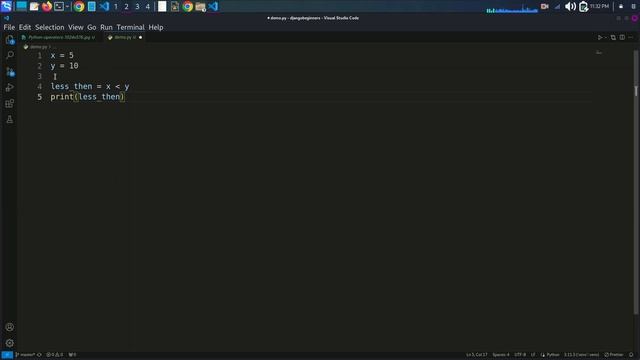The width and height of the screenshot is (640, 360).
Task: Click the 'less_then = x < y' line
Action: pos(90,87)
